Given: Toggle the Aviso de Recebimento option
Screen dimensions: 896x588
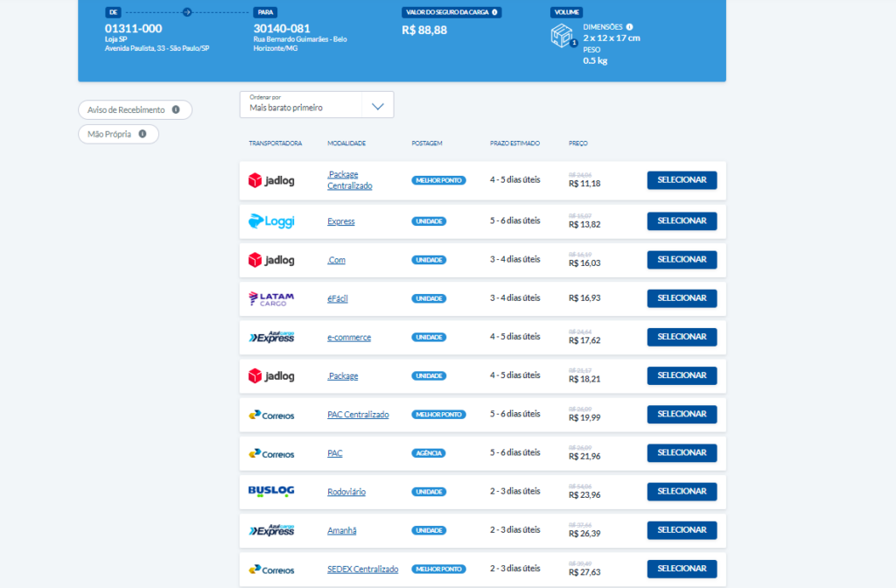Looking at the screenshot, I should tap(135, 109).
